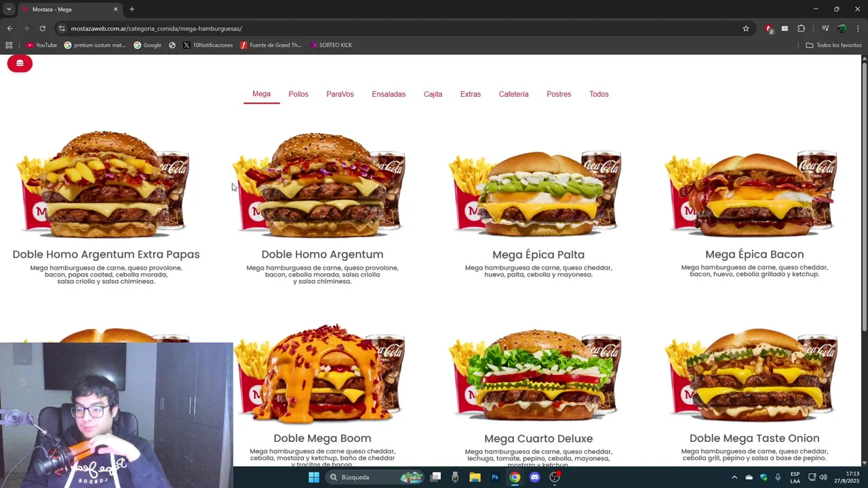Viewport: 868px width, 488px height.
Task: Click the Chrome profile avatar icon
Action: pos(842,28)
